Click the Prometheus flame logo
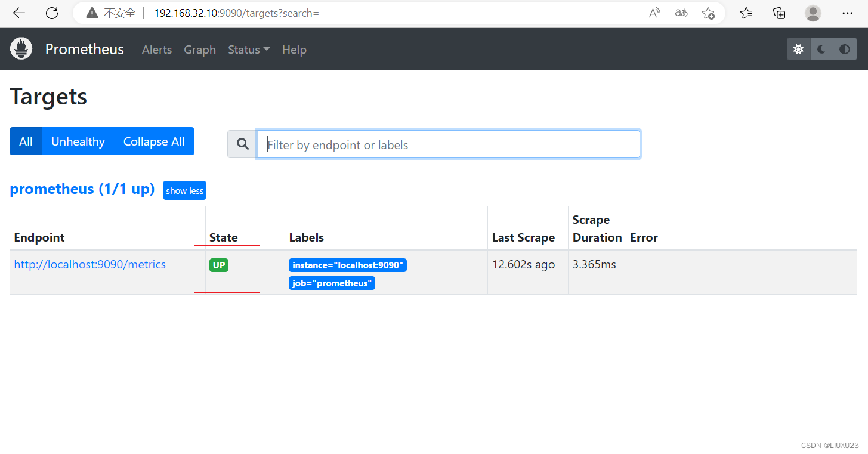 click(x=21, y=48)
